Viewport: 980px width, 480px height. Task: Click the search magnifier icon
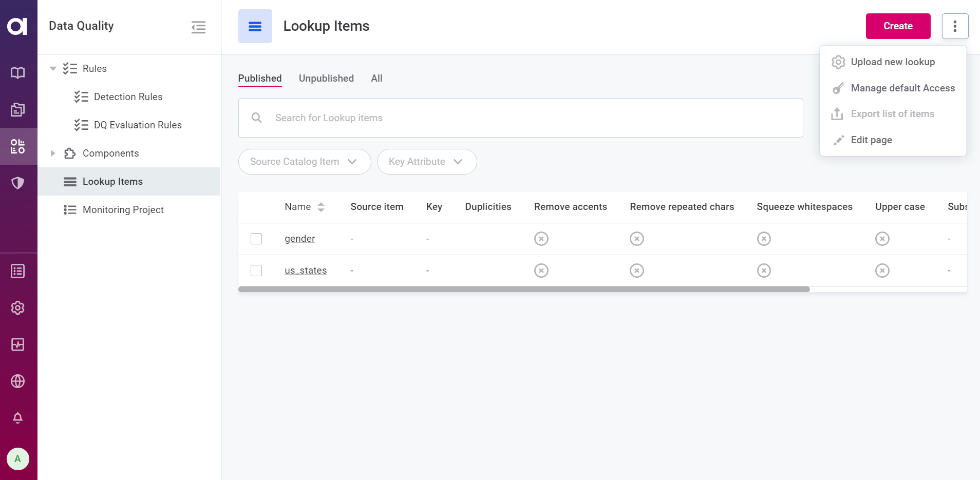[257, 118]
